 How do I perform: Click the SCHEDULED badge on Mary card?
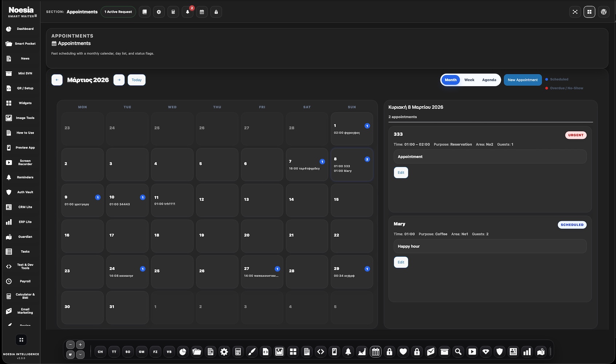click(x=572, y=225)
